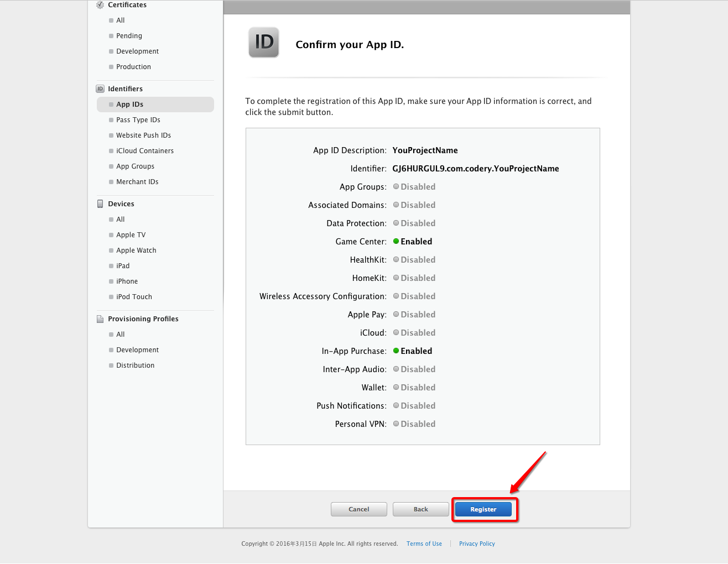Open Pass Type IDs
This screenshot has width=728, height=564.
pyautogui.click(x=138, y=120)
